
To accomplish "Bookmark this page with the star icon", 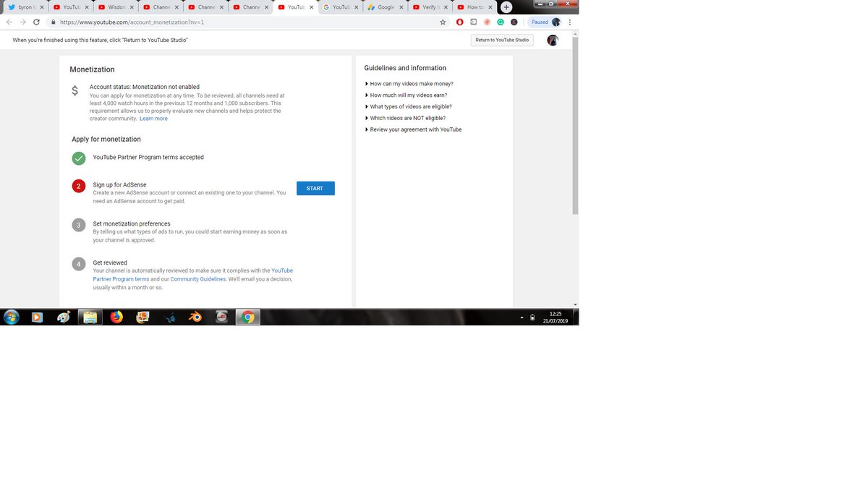I will coord(443,22).
